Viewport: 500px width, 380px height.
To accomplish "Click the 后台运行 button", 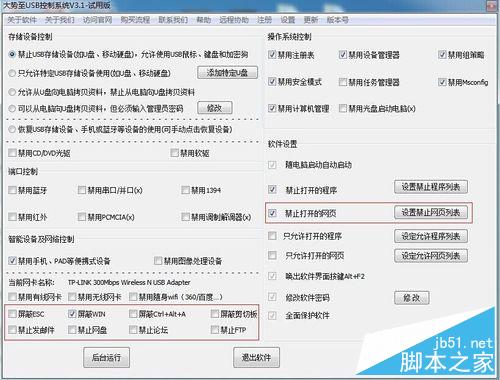I will coord(107,358).
